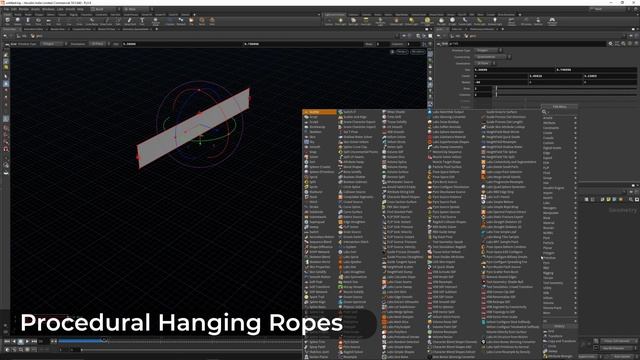The height and width of the screenshot is (360, 640).
Task: Add an Area Light from shelf
Action: click(366, 21)
